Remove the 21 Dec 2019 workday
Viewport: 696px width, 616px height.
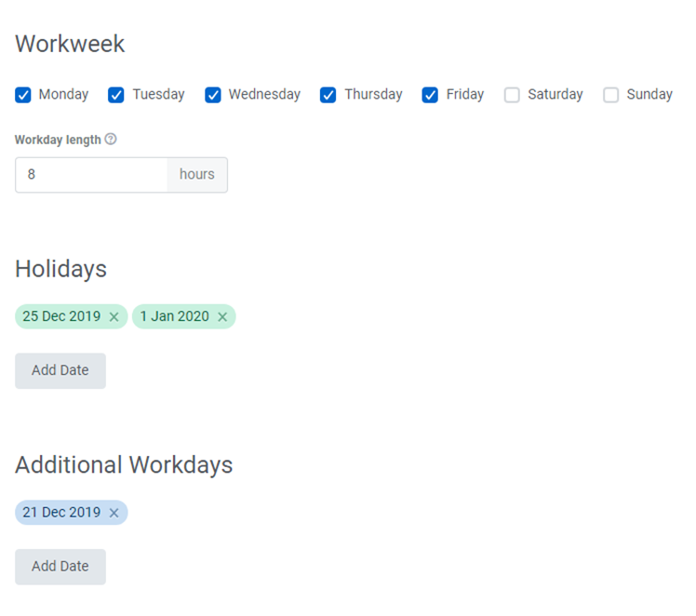point(114,513)
